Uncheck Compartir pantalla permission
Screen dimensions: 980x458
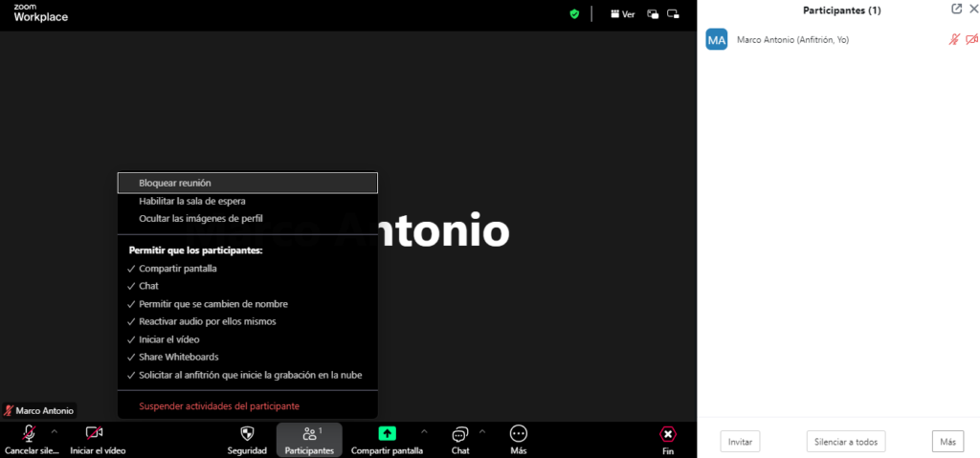(x=178, y=269)
